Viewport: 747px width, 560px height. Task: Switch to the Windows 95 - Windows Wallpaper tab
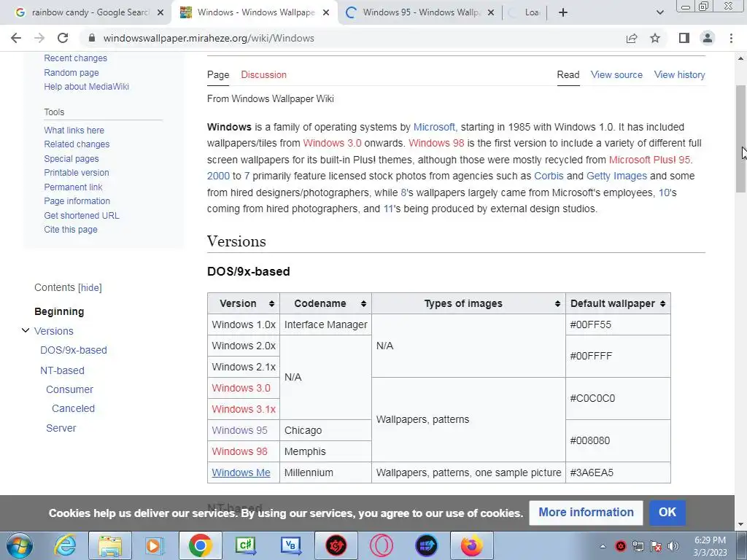(x=419, y=12)
